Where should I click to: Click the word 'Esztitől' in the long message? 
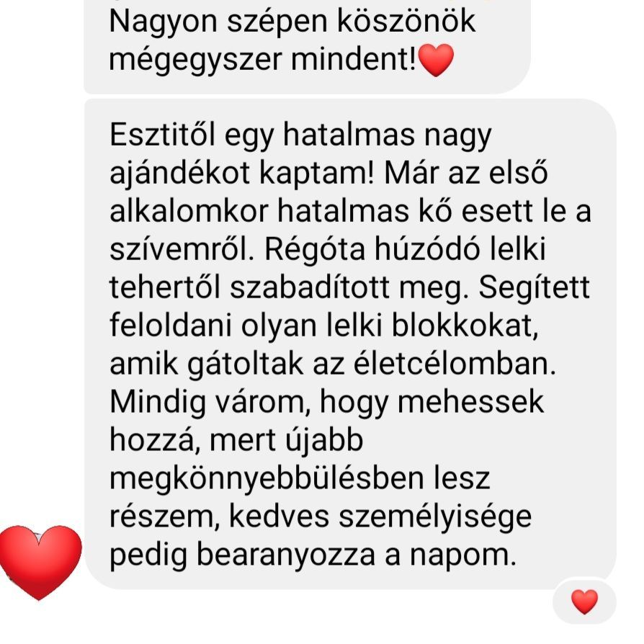pos(163,135)
